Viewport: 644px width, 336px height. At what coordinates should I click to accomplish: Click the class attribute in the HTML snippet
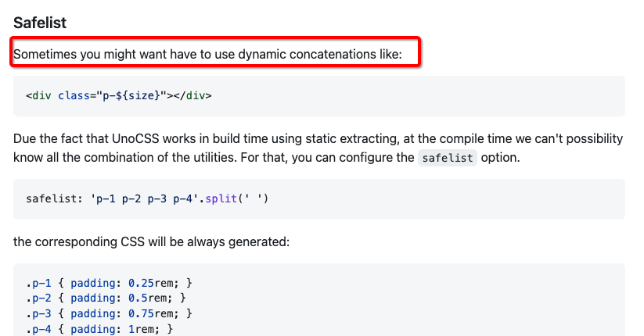tap(74, 96)
